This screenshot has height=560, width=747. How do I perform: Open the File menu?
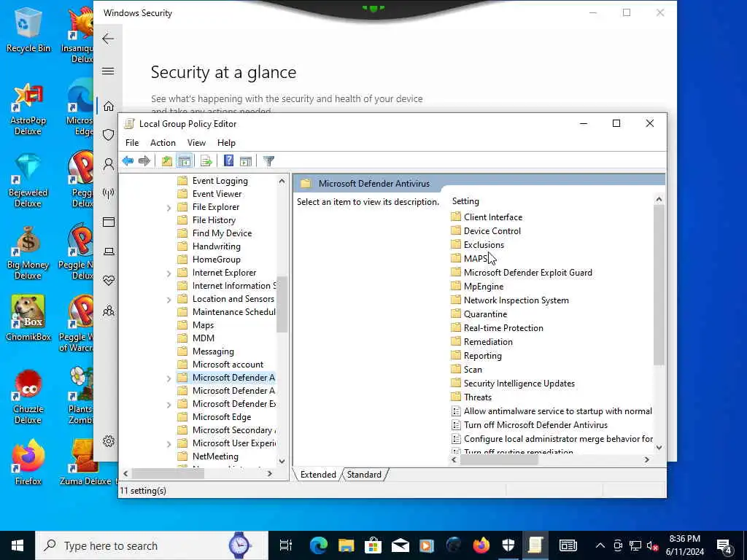pyautogui.click(x=132, y=143)
